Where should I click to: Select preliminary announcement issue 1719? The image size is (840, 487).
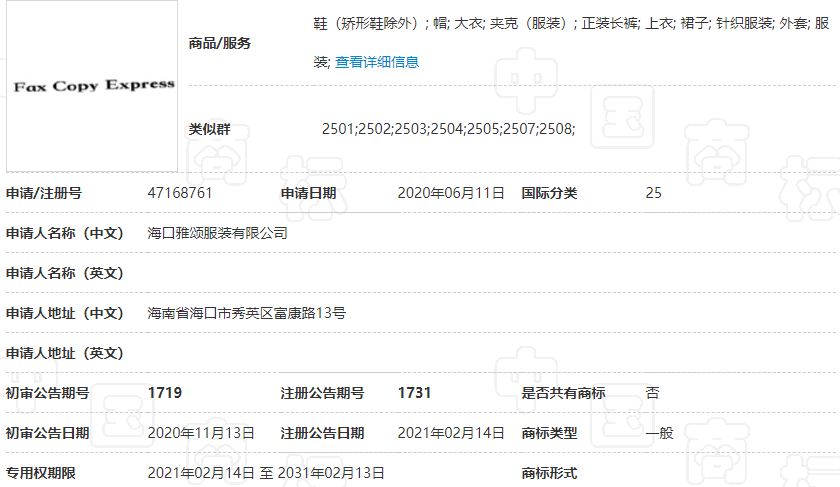pos(165,393)
